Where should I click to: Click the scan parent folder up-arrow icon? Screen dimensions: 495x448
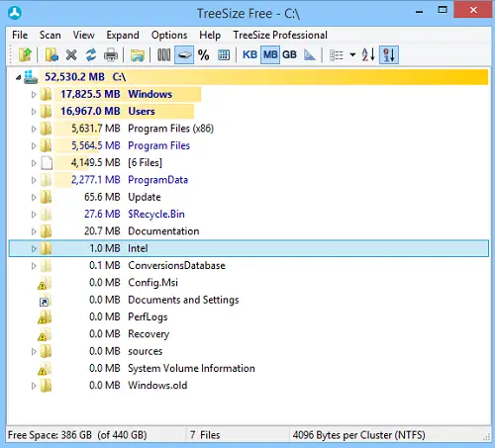pyautogui.click(x=25, y=54)
